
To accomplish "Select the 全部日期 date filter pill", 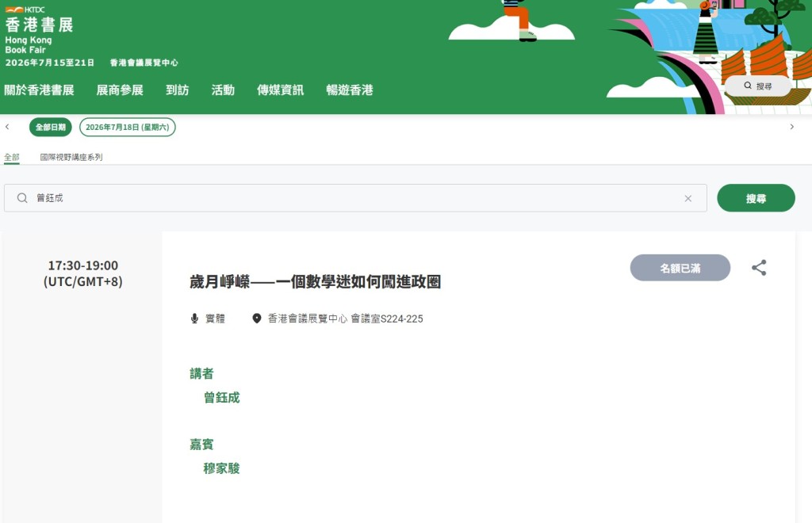I will tap(50, 128).
